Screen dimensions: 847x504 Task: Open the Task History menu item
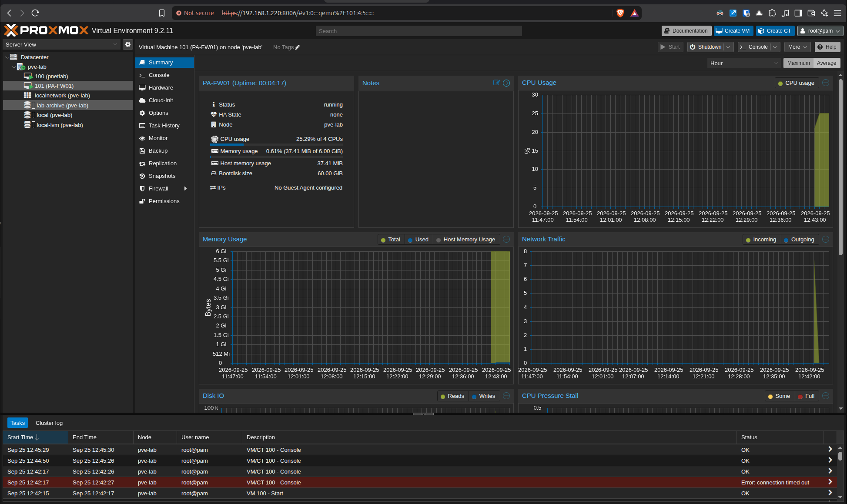pos(164,126)
